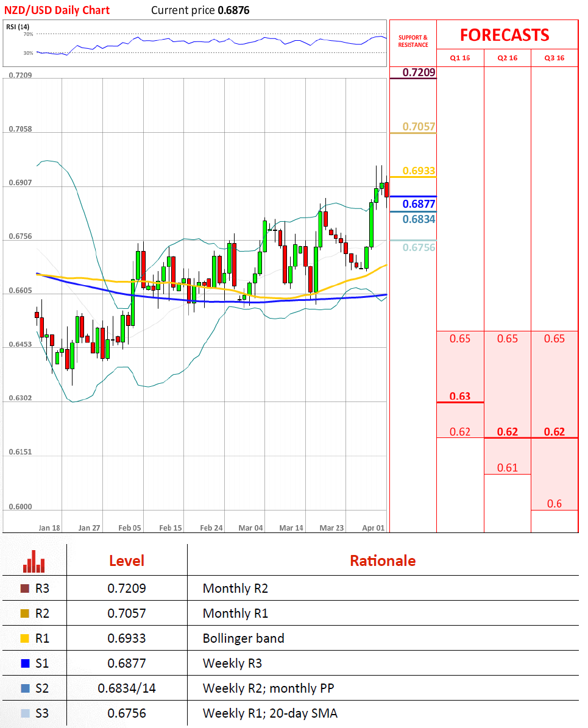Click the FORECASTS heading

pos(505,35)
